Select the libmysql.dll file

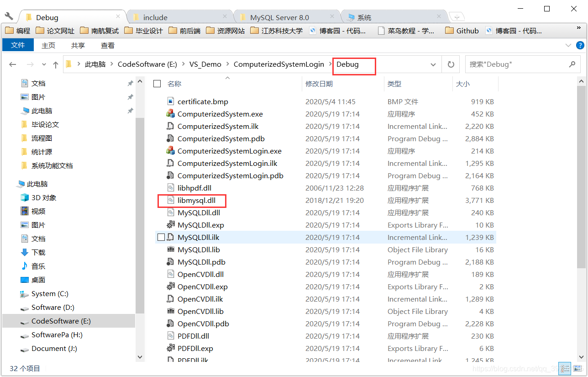coord(196,200)
